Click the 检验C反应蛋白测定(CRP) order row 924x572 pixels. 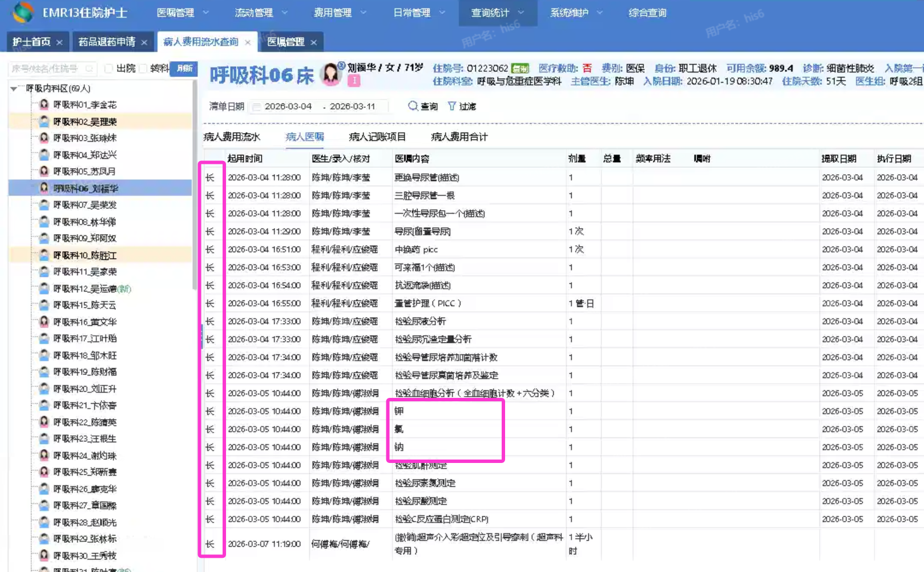coord(563,519)
